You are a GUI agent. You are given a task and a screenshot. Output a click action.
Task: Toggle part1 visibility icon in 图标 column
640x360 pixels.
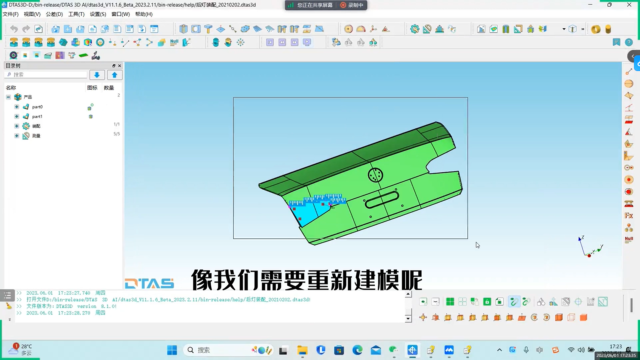pyautogui.click(x=91, y=117)
